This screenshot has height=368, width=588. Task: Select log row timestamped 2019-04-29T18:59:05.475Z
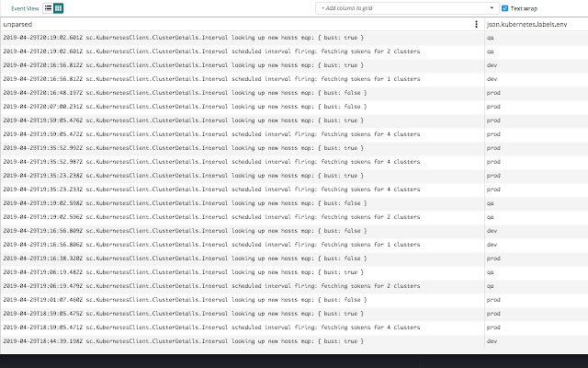[294, 314]
